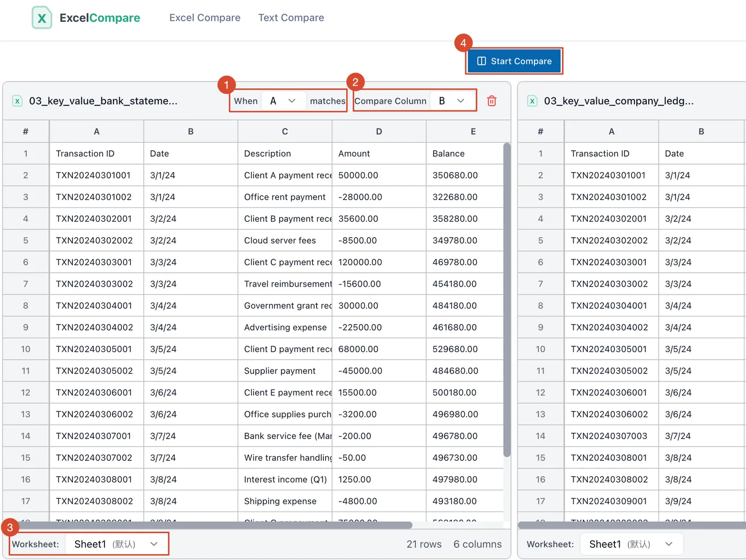This screenshot has height=560, width=746.
Task: Delete the bank statement file with trash icon
Action: (491, 101)
